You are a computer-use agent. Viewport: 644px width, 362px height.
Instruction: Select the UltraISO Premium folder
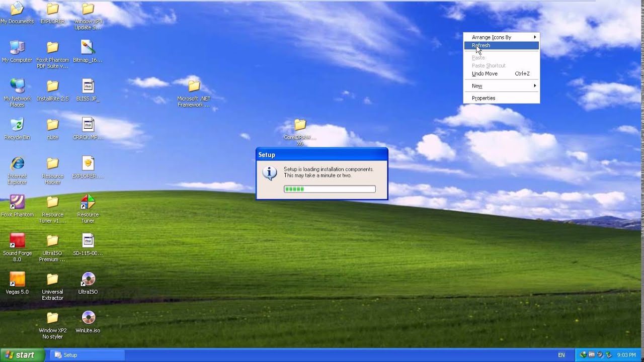(52, 241)
